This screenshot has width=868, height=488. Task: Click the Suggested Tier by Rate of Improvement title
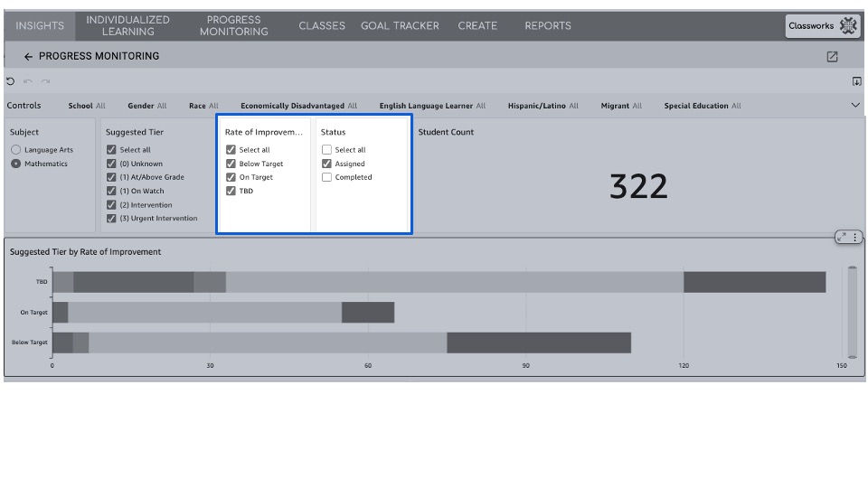85,252
